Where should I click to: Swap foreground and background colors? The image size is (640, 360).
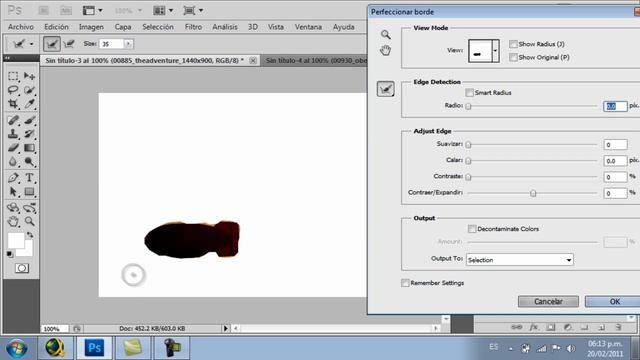[x=30, y=235]
